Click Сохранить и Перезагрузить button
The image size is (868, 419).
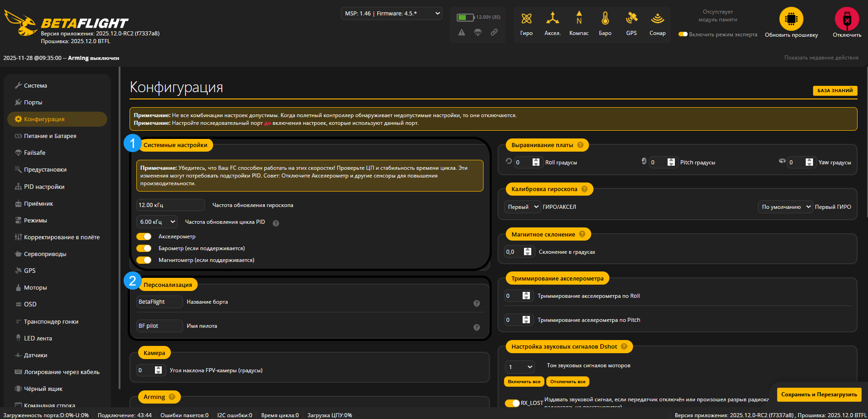tap(818, 394)
